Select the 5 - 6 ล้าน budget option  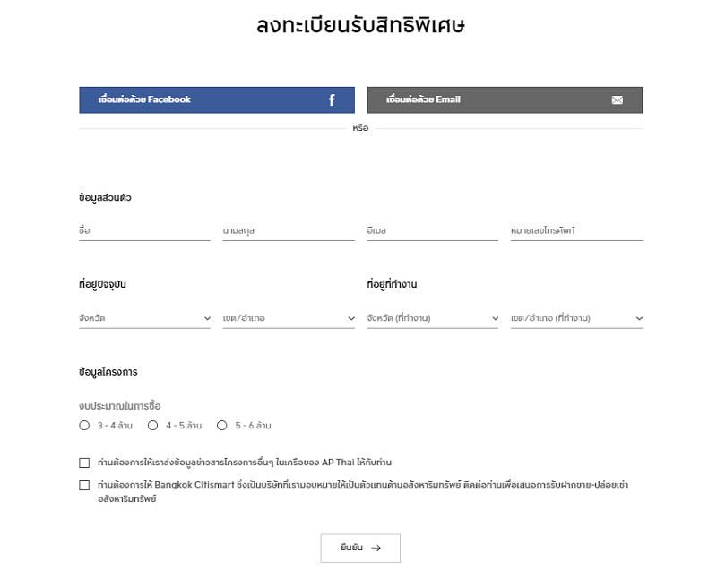pyautogui.click(x=221, y=426)
